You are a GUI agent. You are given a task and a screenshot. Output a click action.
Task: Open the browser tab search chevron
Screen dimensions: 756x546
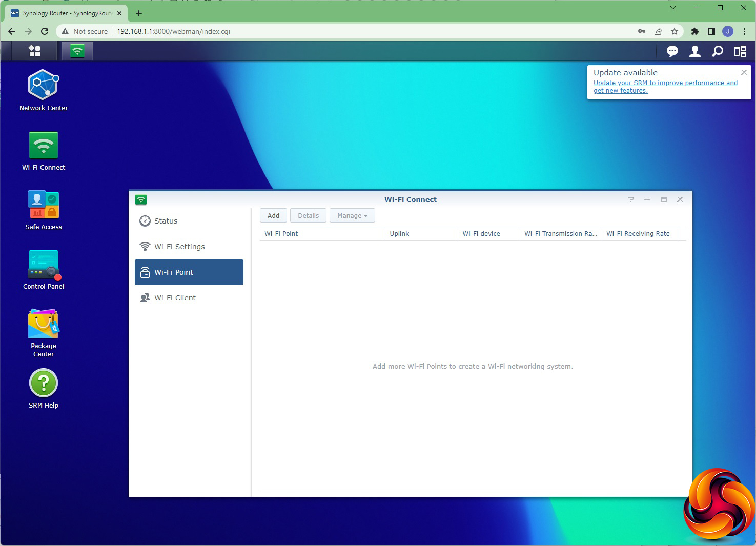[x=673, y=8]
